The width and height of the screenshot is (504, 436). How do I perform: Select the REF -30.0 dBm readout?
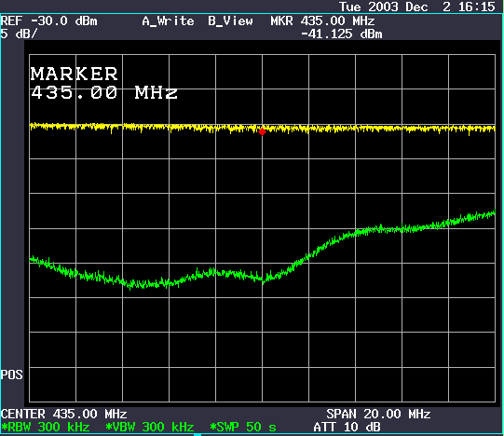click(x=48, y=21)
